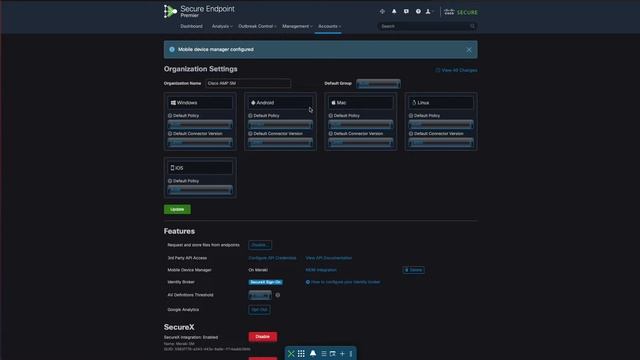Click the Windows Default Connector Version help icon

[170, 133]
